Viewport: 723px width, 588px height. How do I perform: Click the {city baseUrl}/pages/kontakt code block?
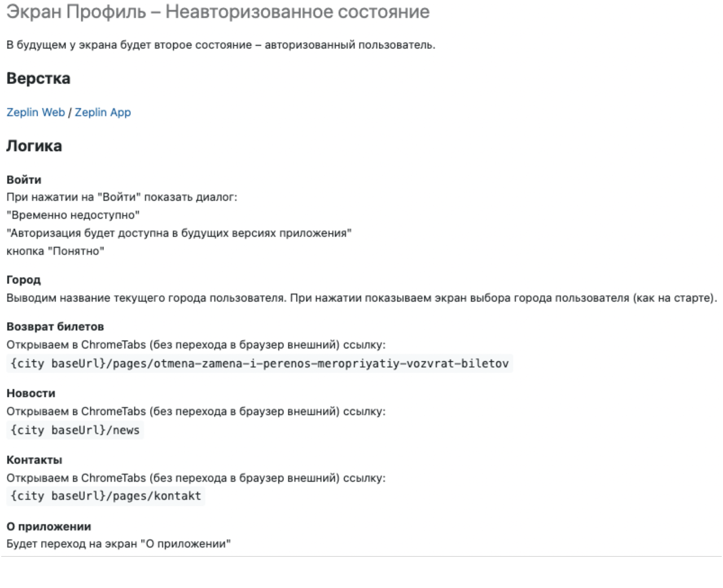click(x=106, y=496)
